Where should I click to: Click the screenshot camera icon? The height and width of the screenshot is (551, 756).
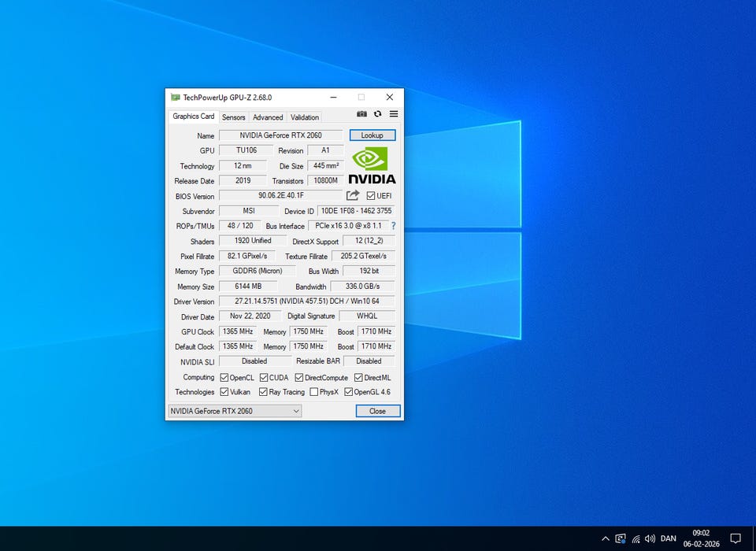click(361, 114)
